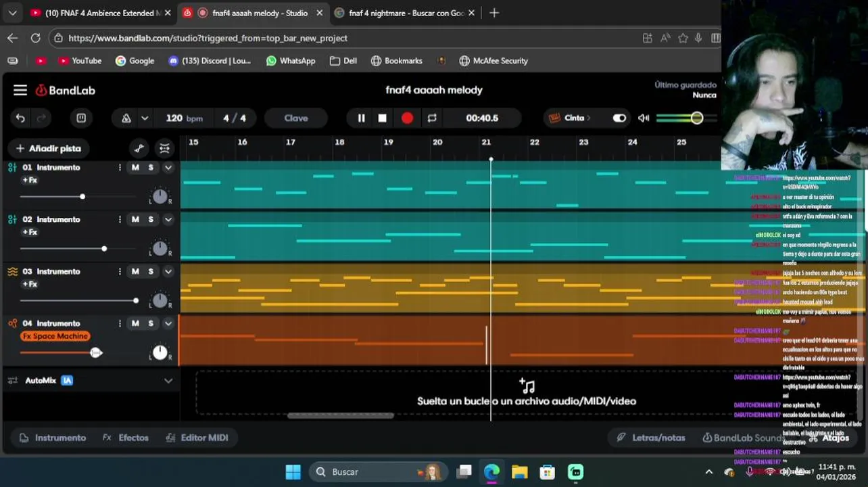Pause playback in the studio
Image resolution: width=868 pixels, height=487 pixels.
pos(361,118)
